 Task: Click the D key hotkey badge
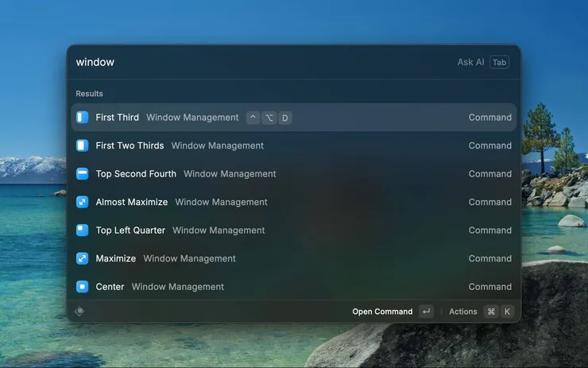coord(285,118)
